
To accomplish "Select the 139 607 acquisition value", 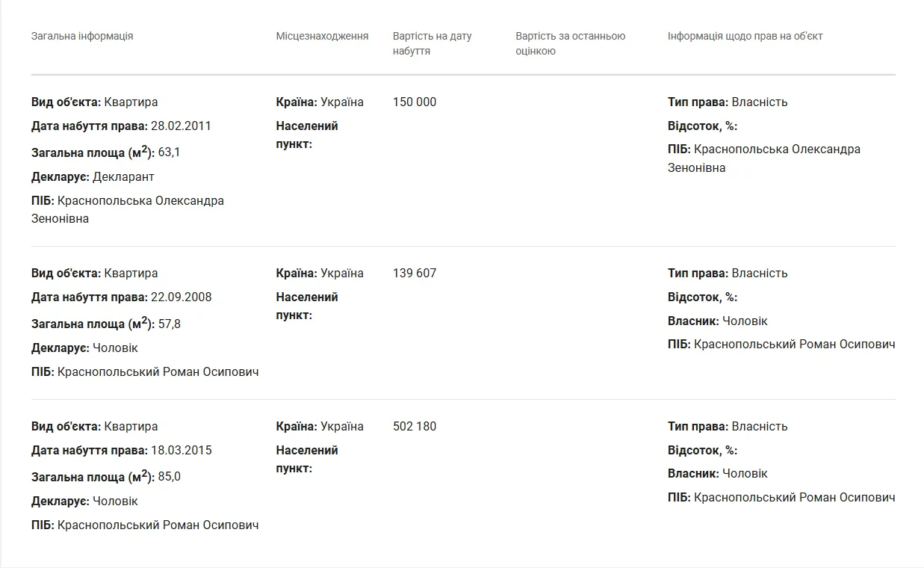I will [415, 273].
